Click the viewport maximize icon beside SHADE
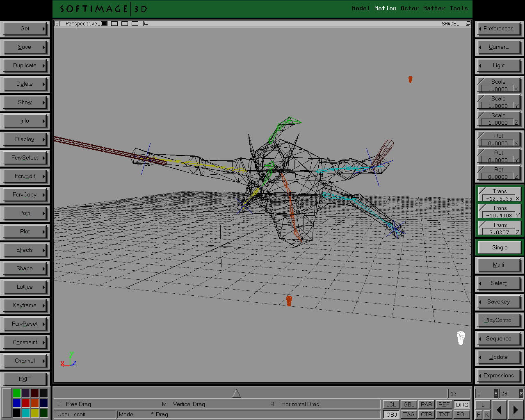Image resolution: width=525 pixels, height=420 pixels. [468, 24]
